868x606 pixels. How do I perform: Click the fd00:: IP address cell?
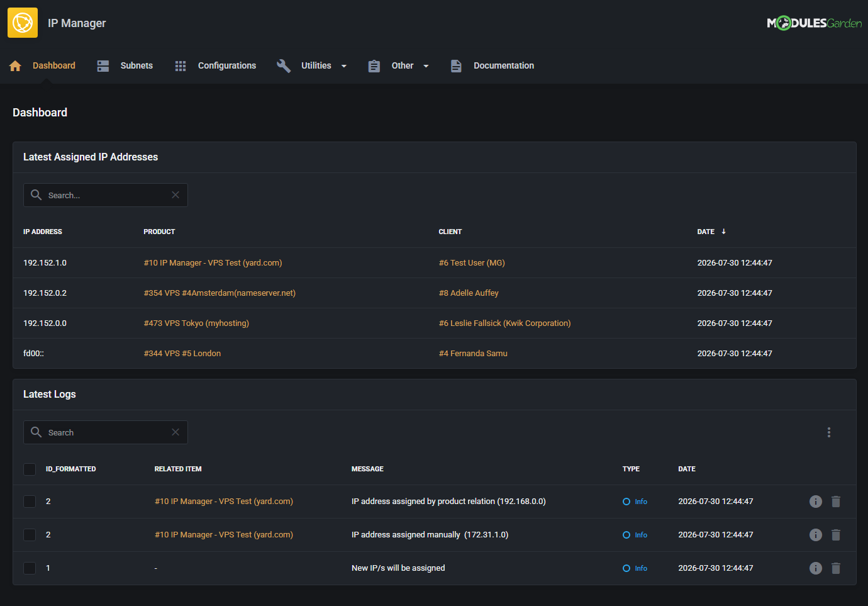[33, 354]
